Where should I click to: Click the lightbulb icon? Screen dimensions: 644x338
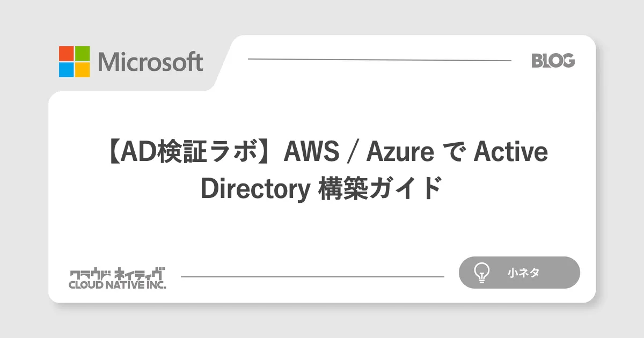[481, 273]
